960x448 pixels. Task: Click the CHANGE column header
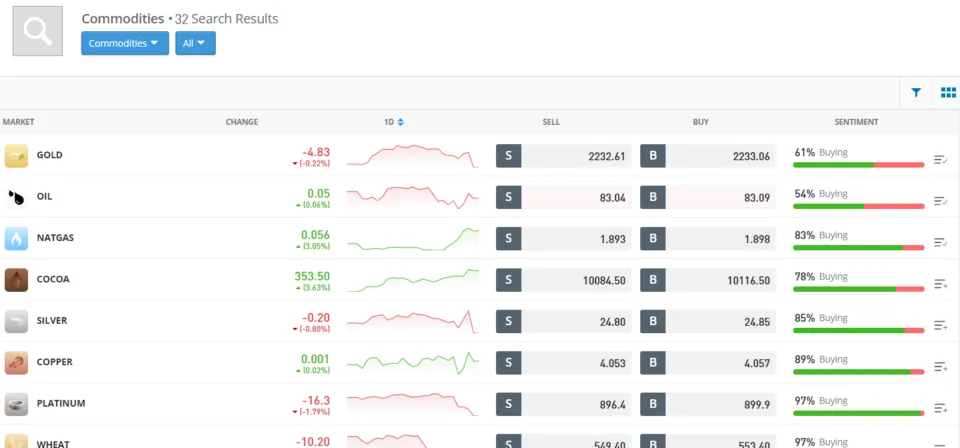pyautogui.click(x=242, y=122)
